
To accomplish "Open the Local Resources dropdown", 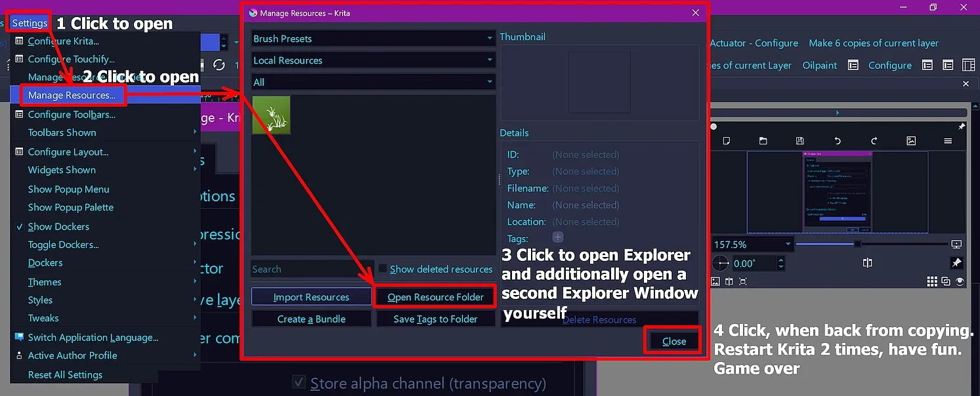I will point(373,60).
